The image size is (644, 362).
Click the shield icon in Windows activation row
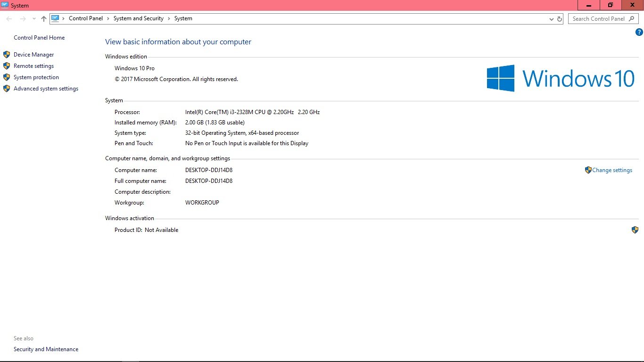(635, 230)
